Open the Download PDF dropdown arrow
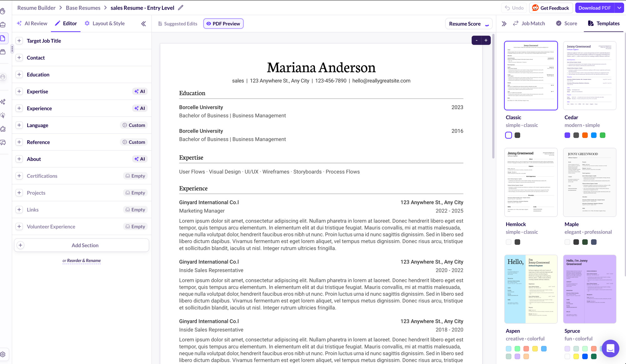The height and width of the screenshot is (364, 626). coord(619,8)
